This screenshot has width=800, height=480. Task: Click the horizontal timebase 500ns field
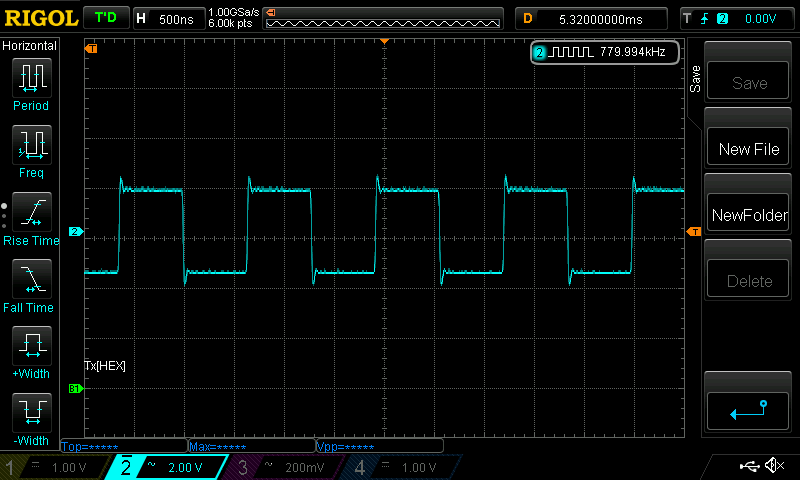coord(168,19)
